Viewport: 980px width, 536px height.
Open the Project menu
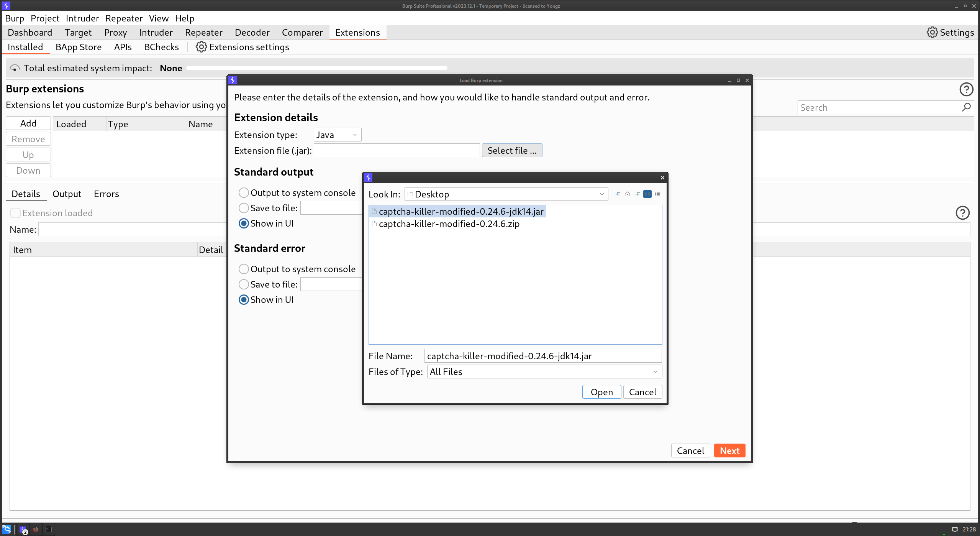pyautogui.click(x=45, y=18)
